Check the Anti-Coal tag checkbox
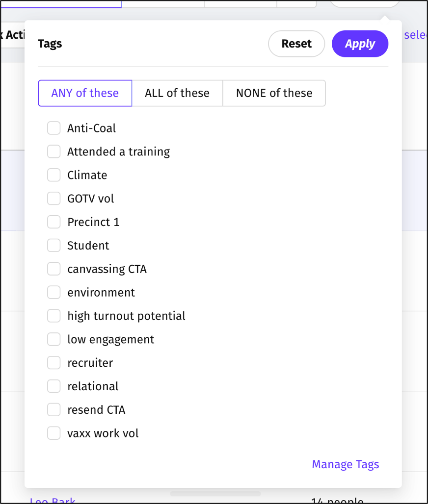 (x=53, y=128)
